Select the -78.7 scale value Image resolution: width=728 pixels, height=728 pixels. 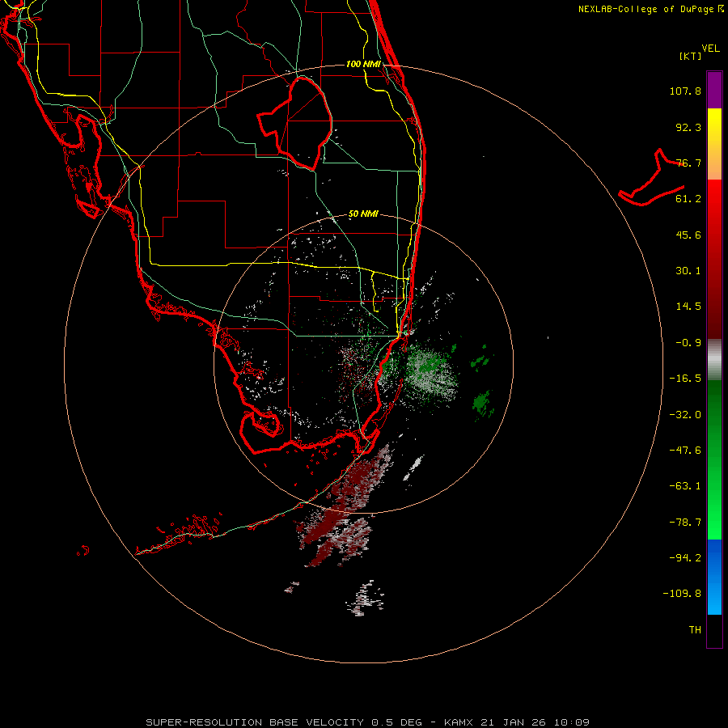pyautogui.click(x=685, y=523)
